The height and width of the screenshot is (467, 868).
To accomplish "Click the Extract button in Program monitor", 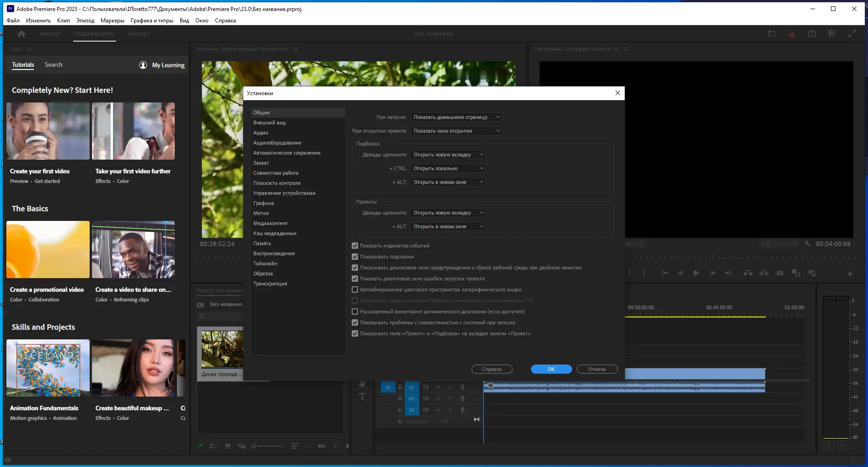I will tap(764, 273).
